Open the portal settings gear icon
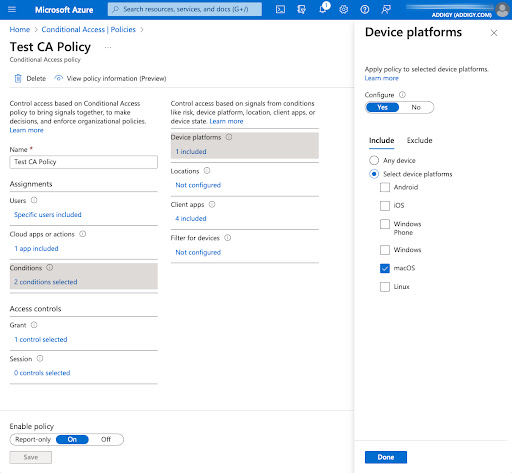 coord(344,9)
